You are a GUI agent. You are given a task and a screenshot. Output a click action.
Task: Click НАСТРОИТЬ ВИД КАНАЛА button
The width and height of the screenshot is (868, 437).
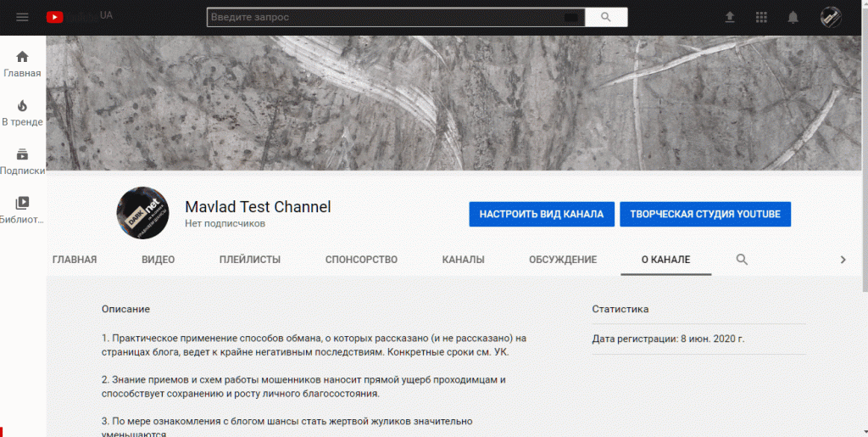coord(541,215)
